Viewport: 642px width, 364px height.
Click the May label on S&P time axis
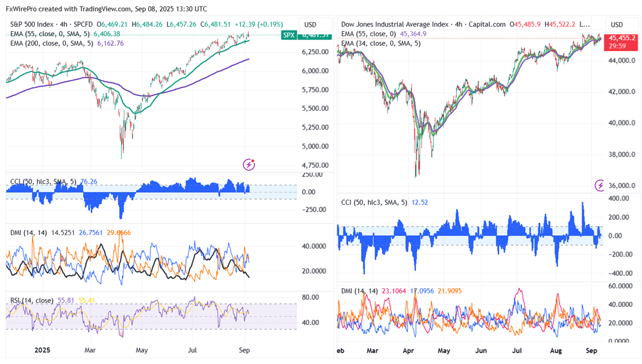pos(142,350)
